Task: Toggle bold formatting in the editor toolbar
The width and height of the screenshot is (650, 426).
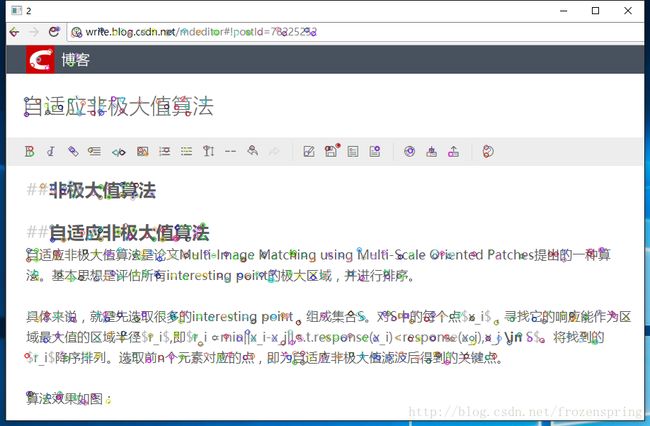Action: click(29, 151)
